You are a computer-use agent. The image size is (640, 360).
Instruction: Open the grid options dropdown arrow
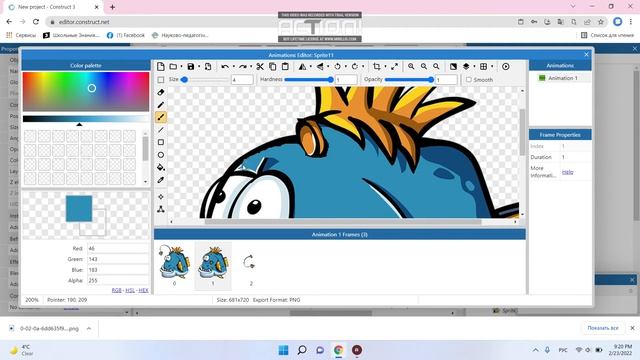coord(492,67)
